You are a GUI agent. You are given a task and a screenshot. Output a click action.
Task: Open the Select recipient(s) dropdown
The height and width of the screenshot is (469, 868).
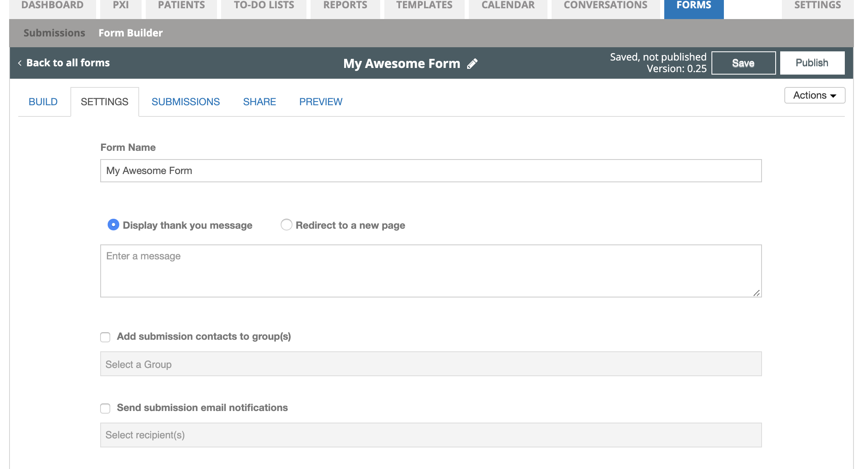point(431,435)
